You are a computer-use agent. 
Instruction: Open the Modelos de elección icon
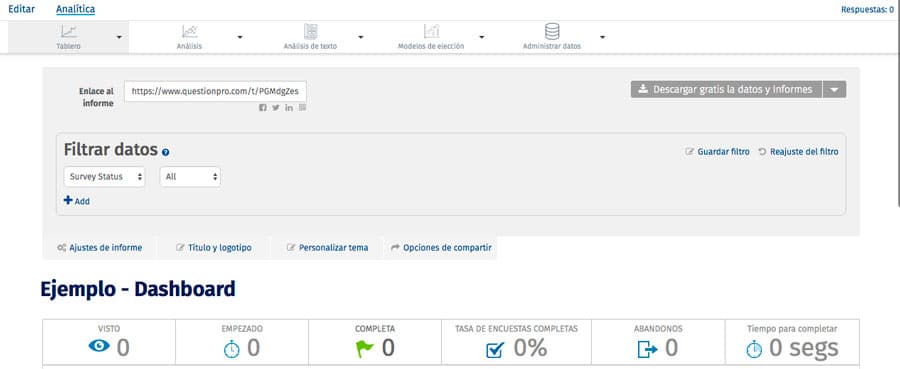(x=431, y=32)
